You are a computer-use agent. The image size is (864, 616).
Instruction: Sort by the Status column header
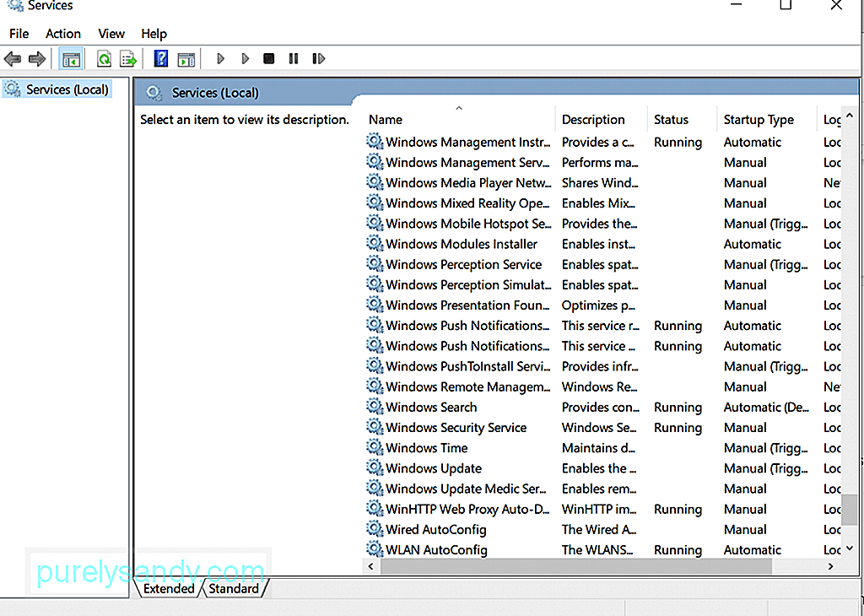click(682, 119)
